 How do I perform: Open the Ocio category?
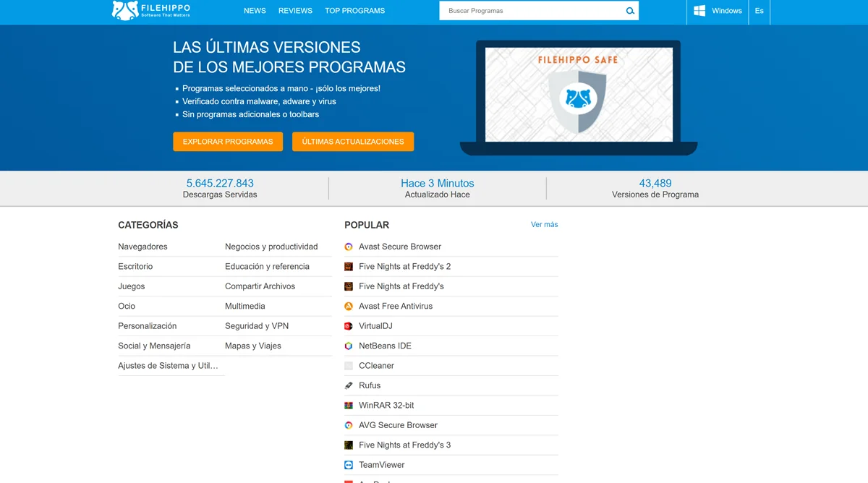[x=127, y=307]
